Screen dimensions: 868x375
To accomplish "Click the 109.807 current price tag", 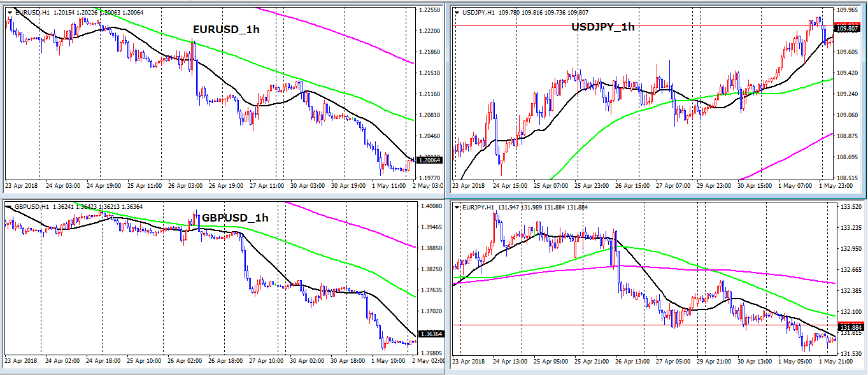I will [848, 29].
